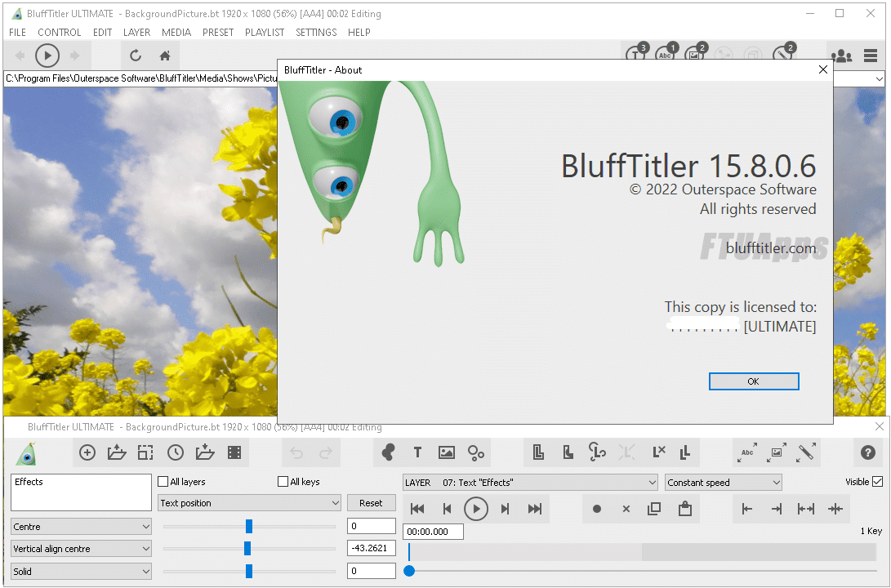Click the third property slider handle
The image size is (891, 588).
point(249,572)
